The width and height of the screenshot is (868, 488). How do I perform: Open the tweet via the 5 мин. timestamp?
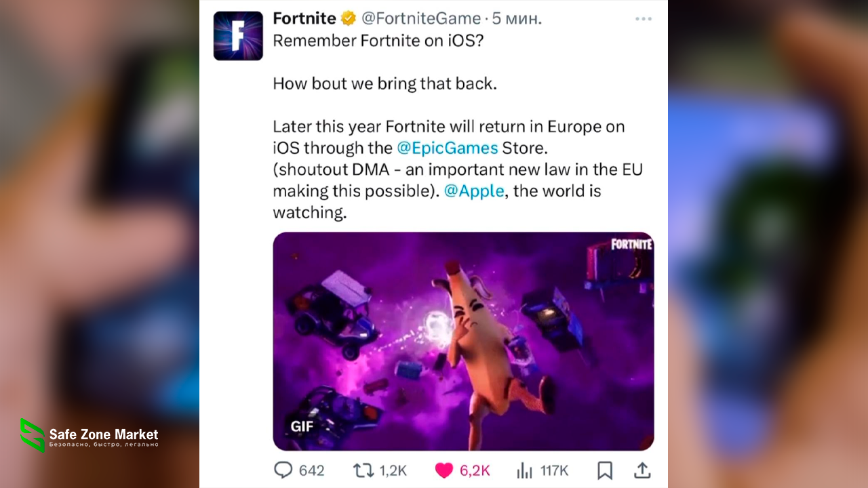[517, 19]
